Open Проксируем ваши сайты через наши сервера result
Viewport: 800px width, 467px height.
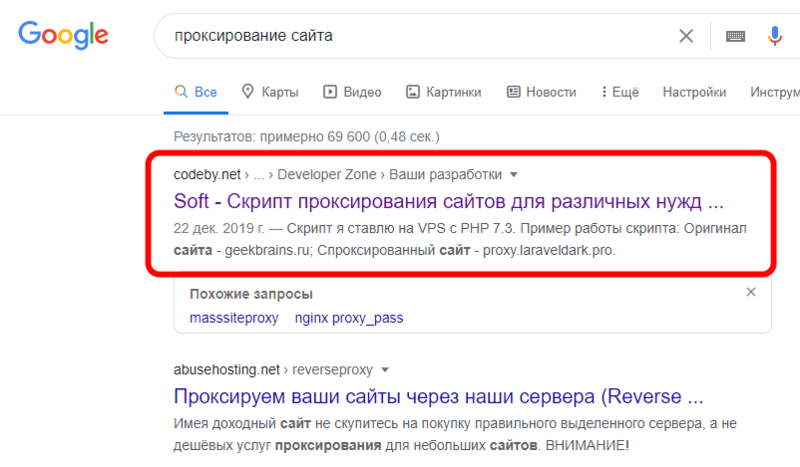[x=438, y=397]
